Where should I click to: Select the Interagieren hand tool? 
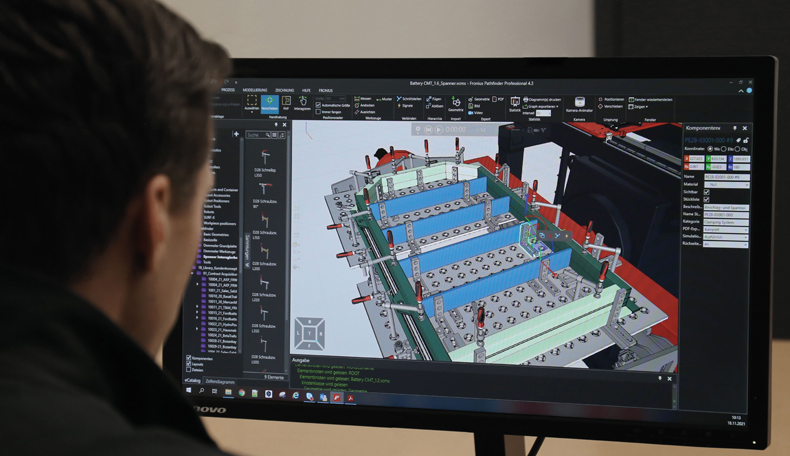[302, 102]
